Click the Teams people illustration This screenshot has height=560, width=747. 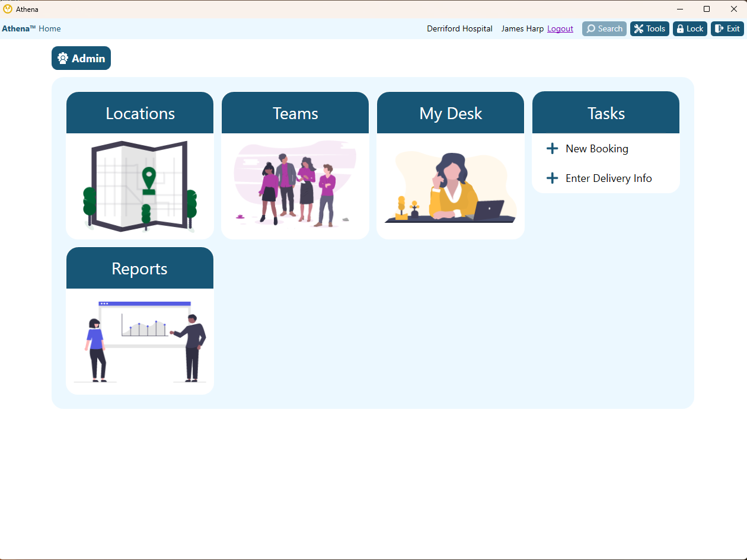pos(295,184)
